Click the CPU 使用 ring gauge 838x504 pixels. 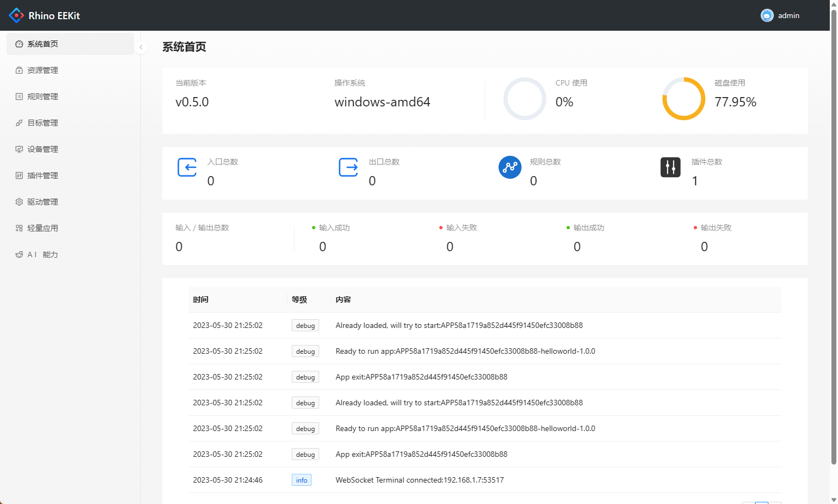pos(525,99)
